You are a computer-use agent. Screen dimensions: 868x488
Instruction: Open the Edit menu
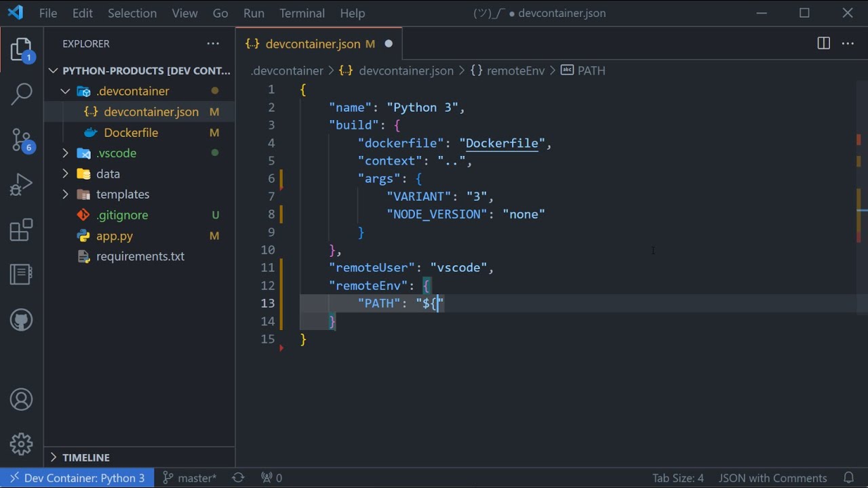click(x=82, y=13)
